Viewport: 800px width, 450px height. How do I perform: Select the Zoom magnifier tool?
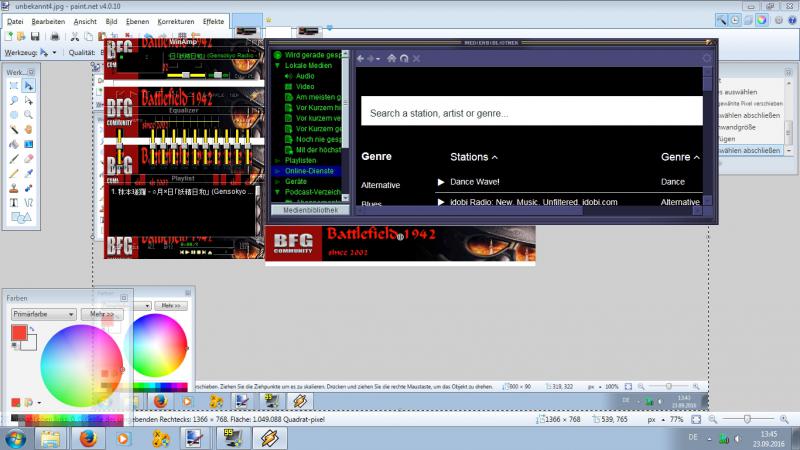tap(29, 115)
